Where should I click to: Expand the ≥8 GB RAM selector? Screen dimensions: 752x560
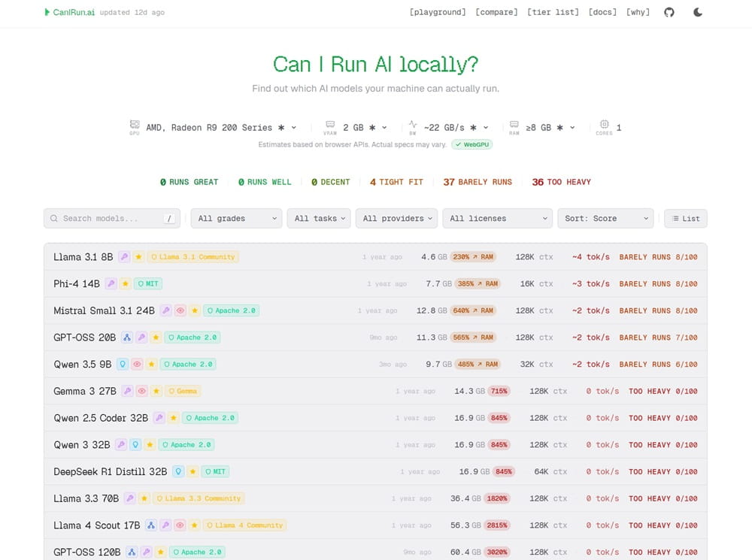click(550, 128)
